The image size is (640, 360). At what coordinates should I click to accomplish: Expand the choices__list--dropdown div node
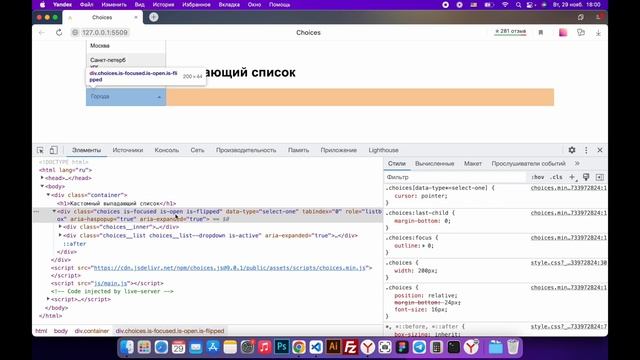click(x=60, y=235)
